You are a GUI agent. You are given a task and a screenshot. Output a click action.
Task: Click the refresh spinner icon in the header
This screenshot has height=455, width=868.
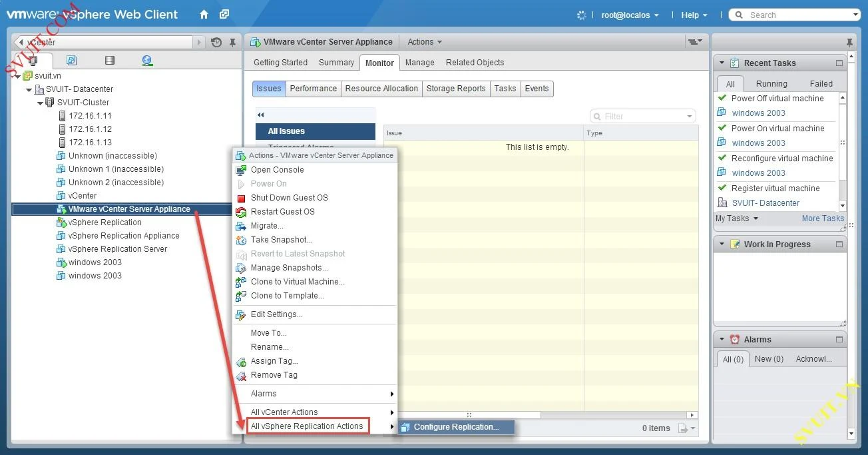[x=582, y=15]
